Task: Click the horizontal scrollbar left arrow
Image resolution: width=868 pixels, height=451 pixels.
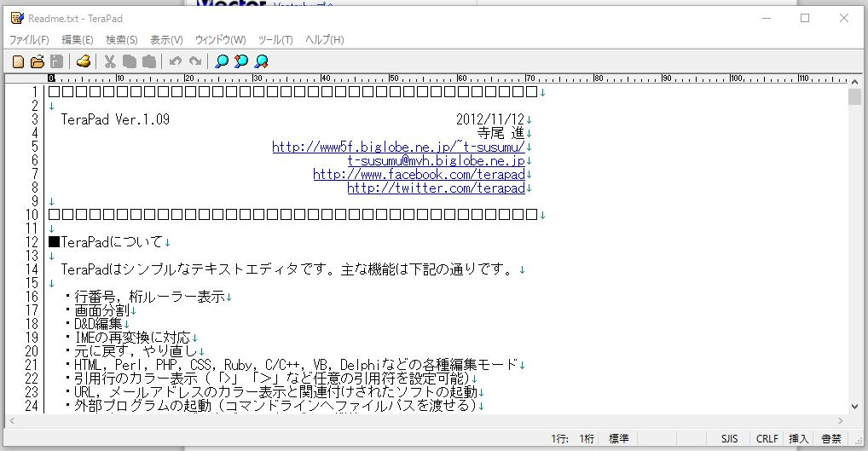Action: click(x=12, y=420)
